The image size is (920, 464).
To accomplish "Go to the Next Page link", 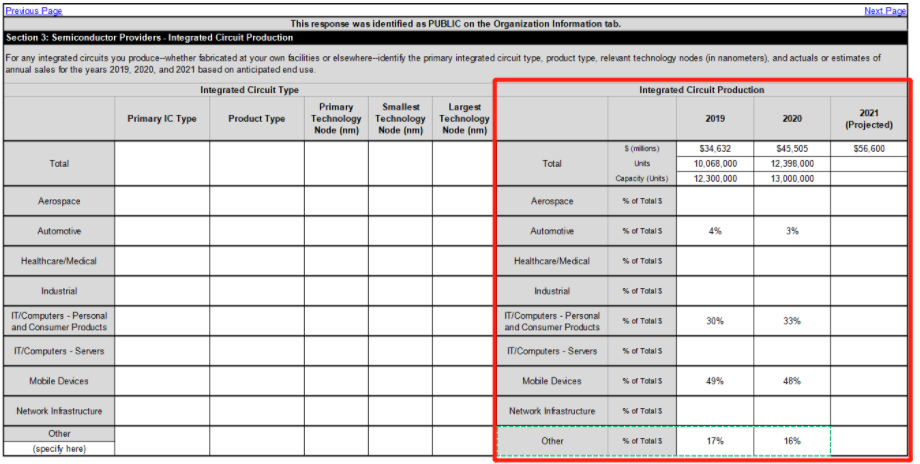I will coord(885,10).
